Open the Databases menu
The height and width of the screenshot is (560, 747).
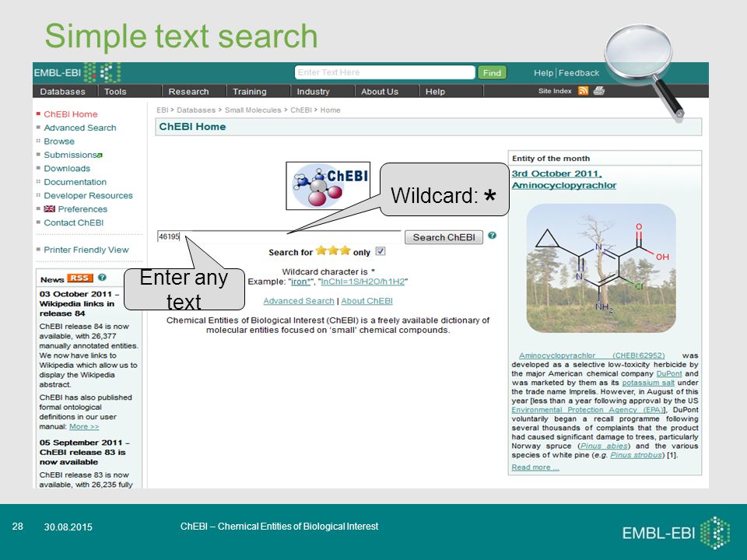[x=63, y=92]
